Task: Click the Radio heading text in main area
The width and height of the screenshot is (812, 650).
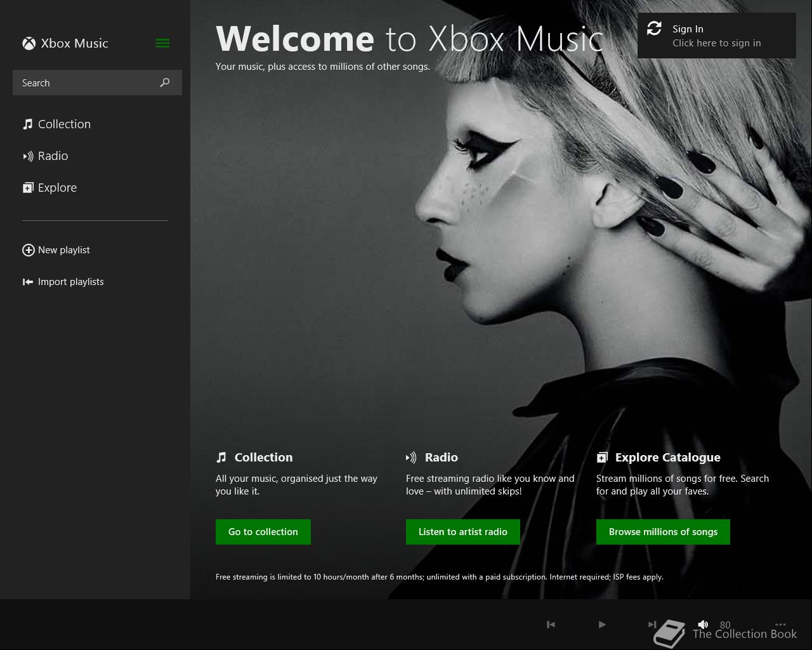Action: tap(442, 457)
